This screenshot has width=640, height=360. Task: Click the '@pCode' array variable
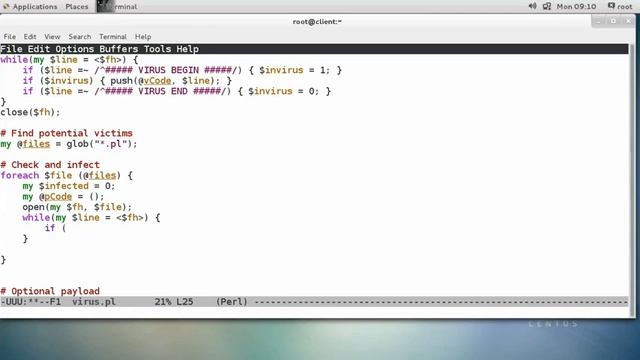[x=56, y=197]
